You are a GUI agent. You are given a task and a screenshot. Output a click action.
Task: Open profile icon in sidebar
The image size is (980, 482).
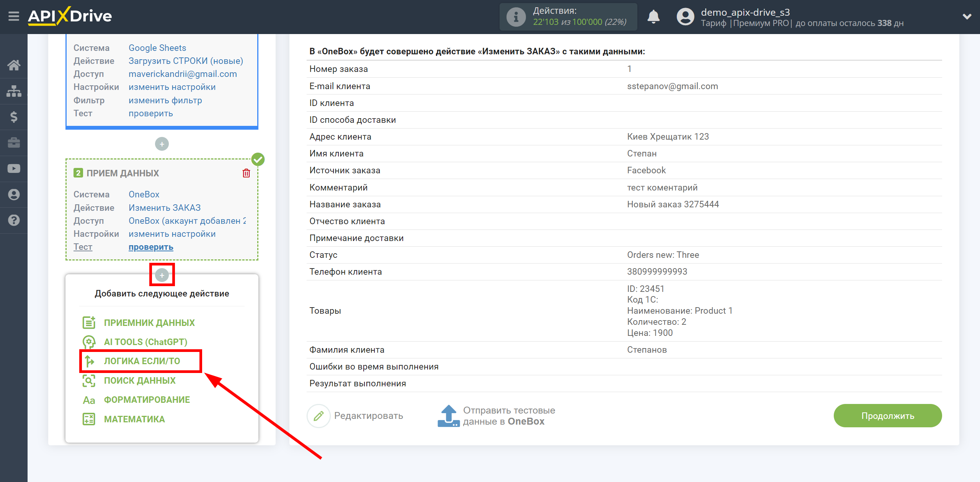coord(14,194)
